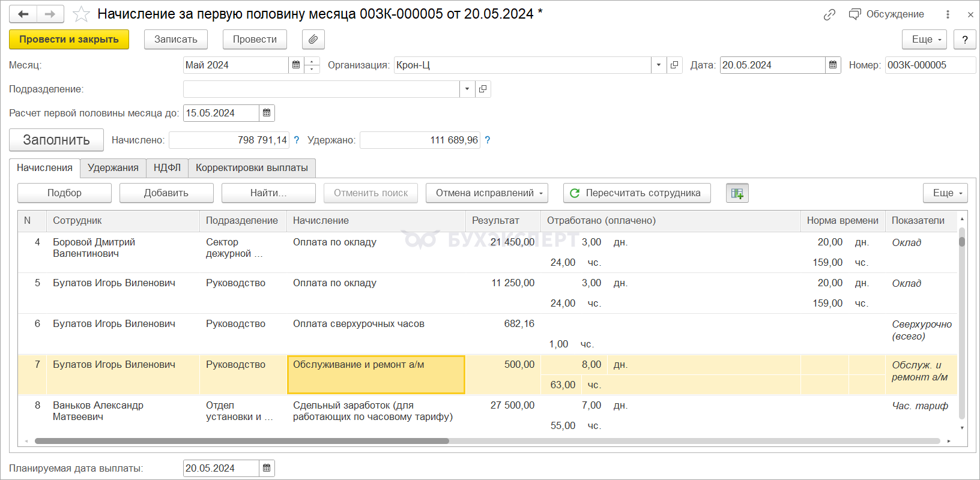
Task: Expand the Подразделение dropdown list
Action: (x=467, y=89)
